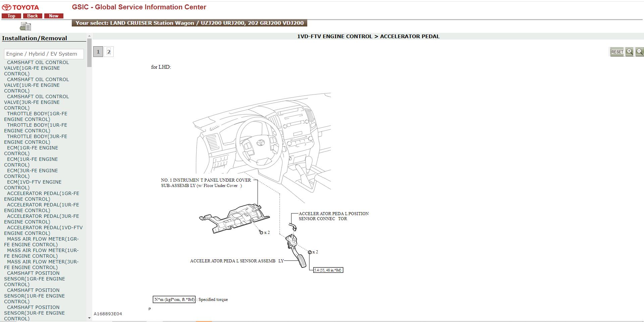
Task: Switch to page 1 tab
Action: [98, 52]
